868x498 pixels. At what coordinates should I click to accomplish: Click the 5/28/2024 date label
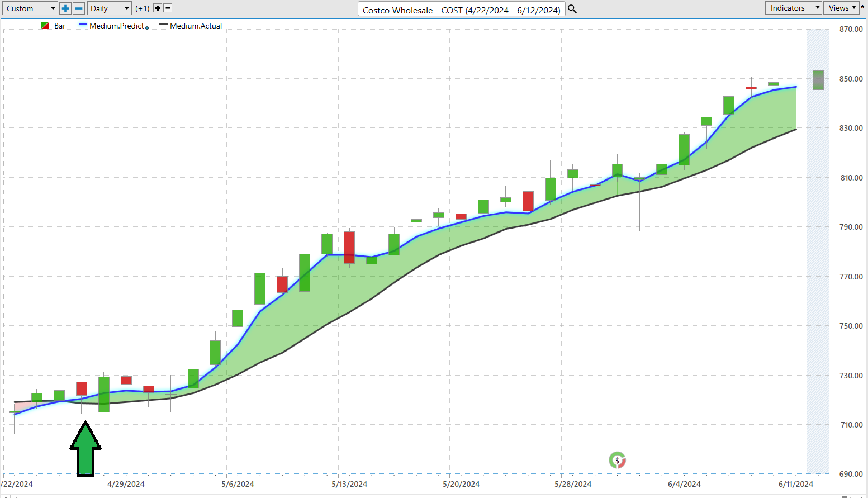pyautogui.click(x=573, y=484)
